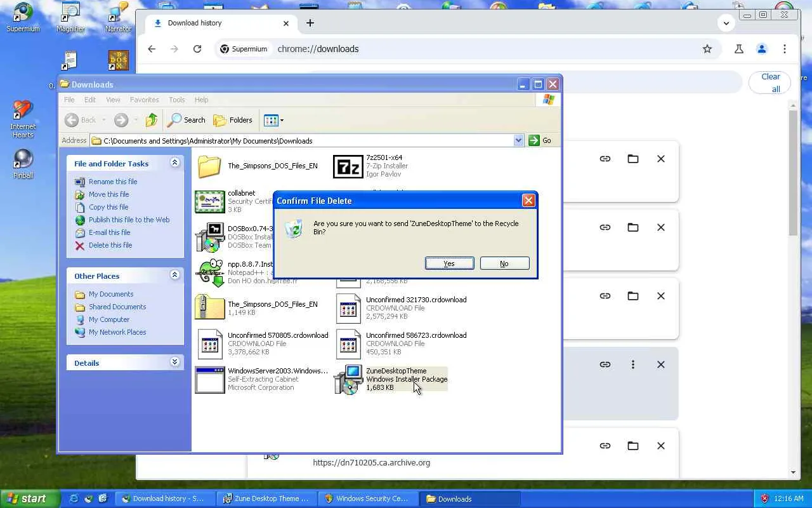Select the collabnet security certificate file
812x508 pixels.
[233, 201]
